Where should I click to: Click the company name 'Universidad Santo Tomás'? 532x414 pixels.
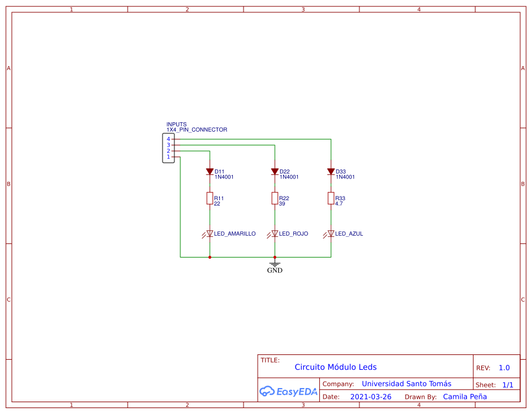pos(406,383)
